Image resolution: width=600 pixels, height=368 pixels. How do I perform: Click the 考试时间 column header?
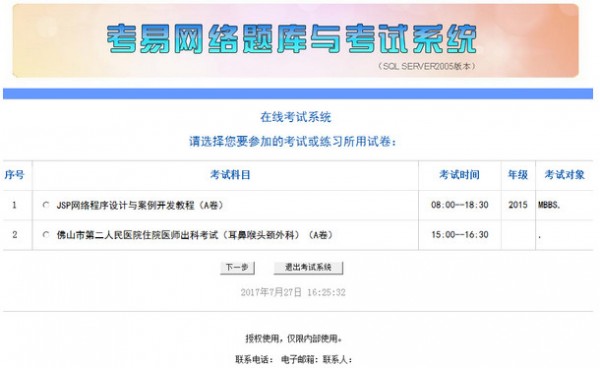(x=459, y=175)
